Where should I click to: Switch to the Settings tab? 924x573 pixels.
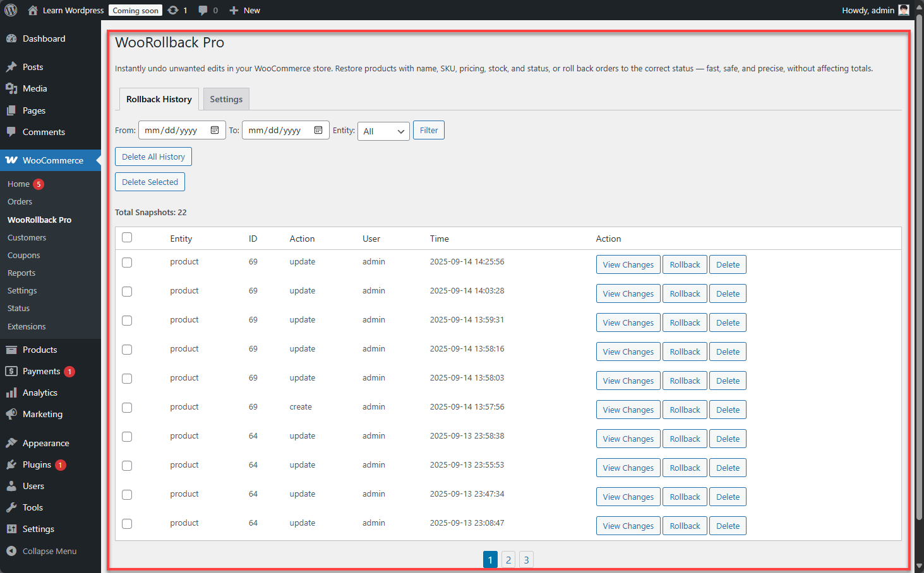pyautogui.click(x=226, y=99)
